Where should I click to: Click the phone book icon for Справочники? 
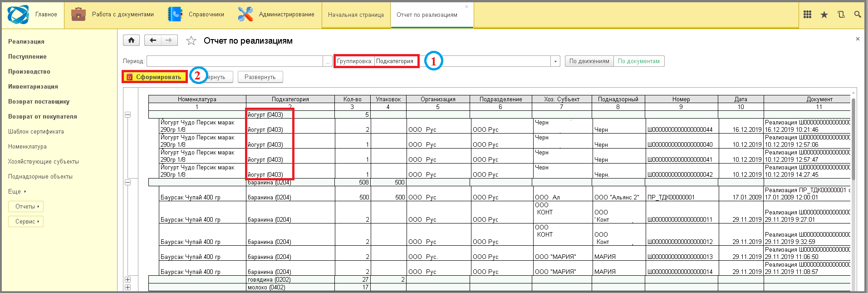click(x=175, y=15)
